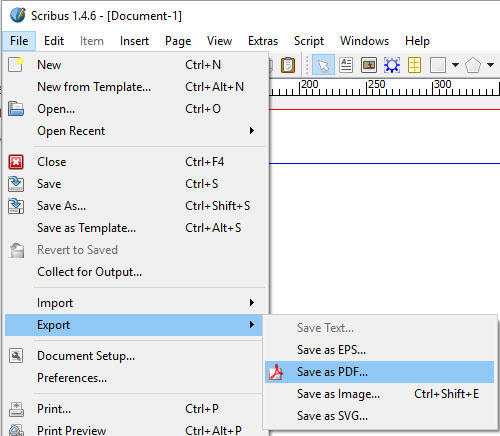500x436 pixels.
Task: Click the Open folder icon in File menu
Action: click(16, 109)
